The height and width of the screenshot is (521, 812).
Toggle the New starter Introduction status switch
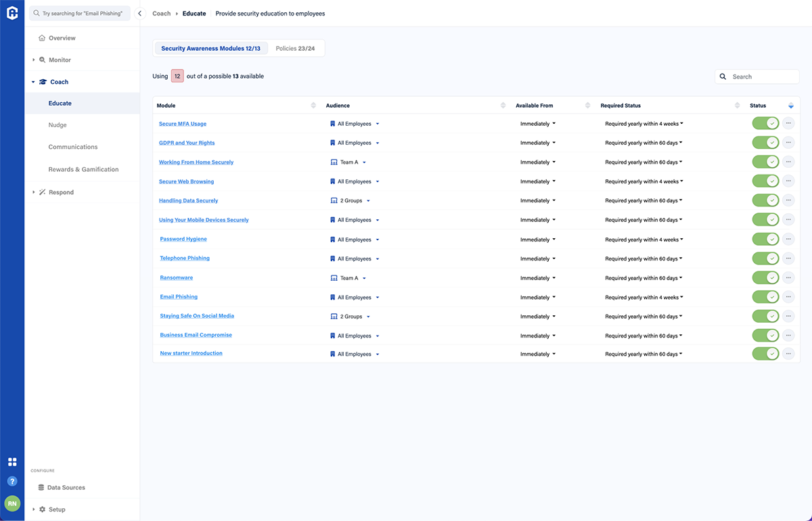(x=765, y=353)
